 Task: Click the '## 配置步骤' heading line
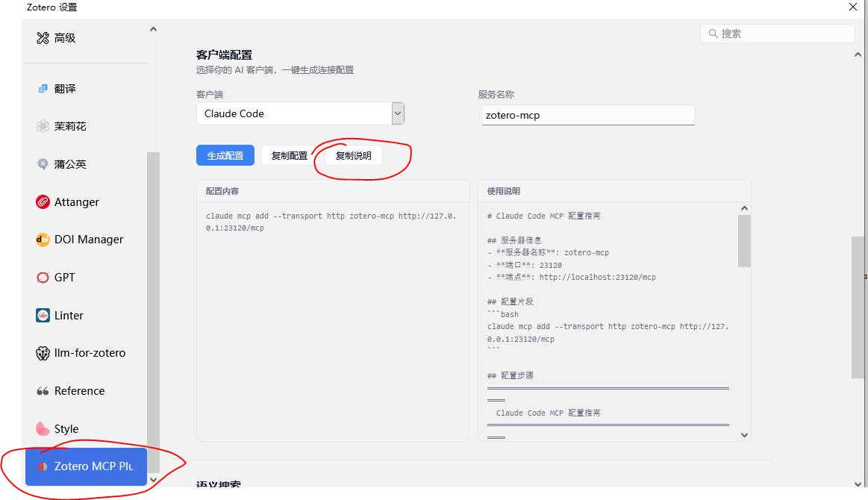511,375
